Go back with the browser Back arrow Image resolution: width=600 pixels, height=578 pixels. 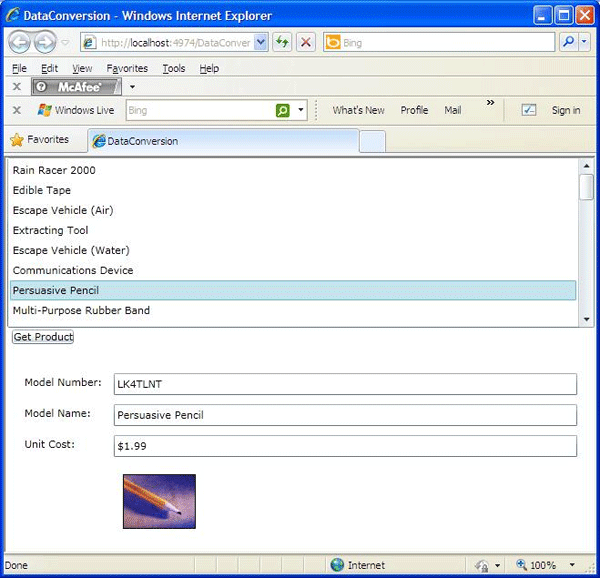(19, 42)
